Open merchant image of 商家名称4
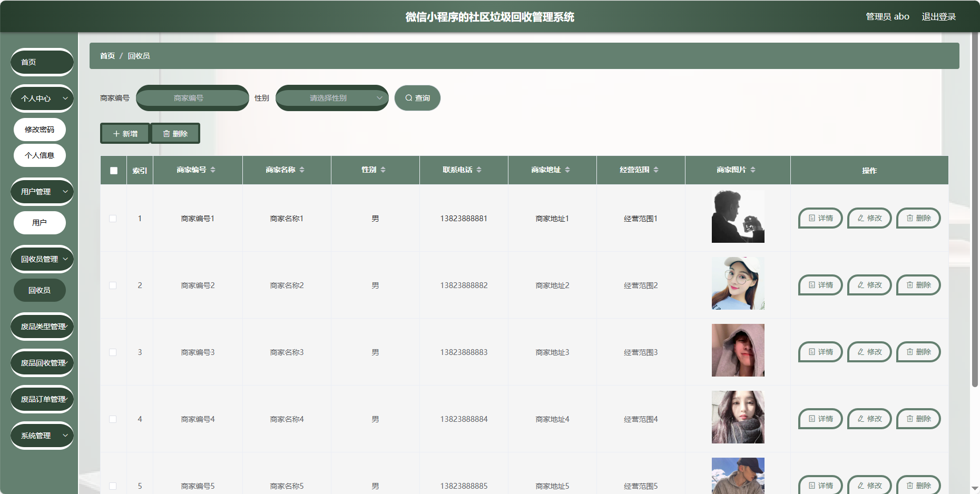This screenshot has width=980, height=494. tap(738, 417)
